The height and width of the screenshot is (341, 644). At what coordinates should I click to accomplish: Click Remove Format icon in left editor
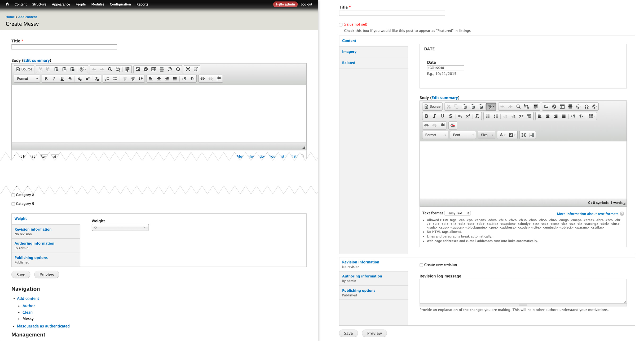click(x=97, y=79)
